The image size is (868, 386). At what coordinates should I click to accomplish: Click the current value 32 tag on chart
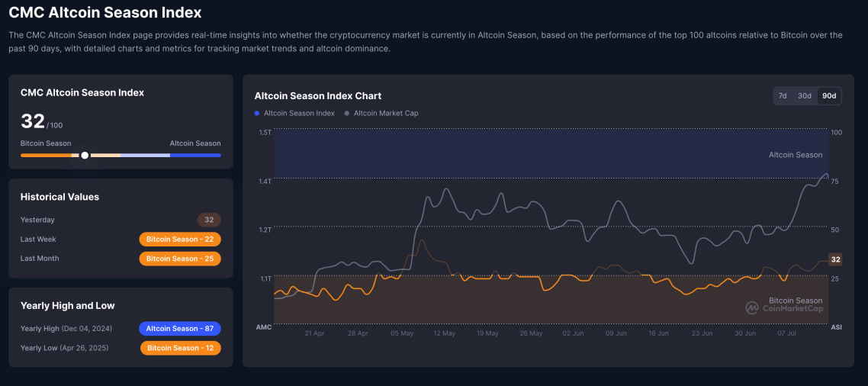click(x=835, y=259)
